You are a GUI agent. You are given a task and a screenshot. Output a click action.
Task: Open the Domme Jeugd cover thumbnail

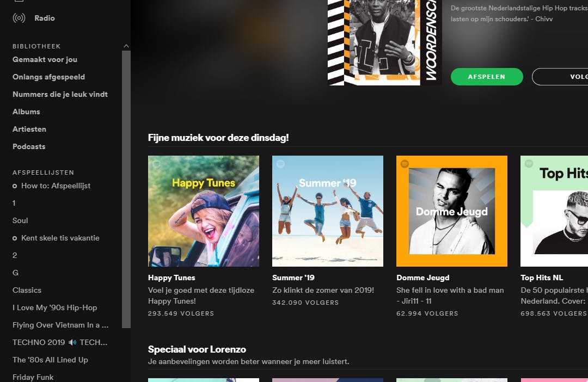pyautogui.click(x=452, y=211)
